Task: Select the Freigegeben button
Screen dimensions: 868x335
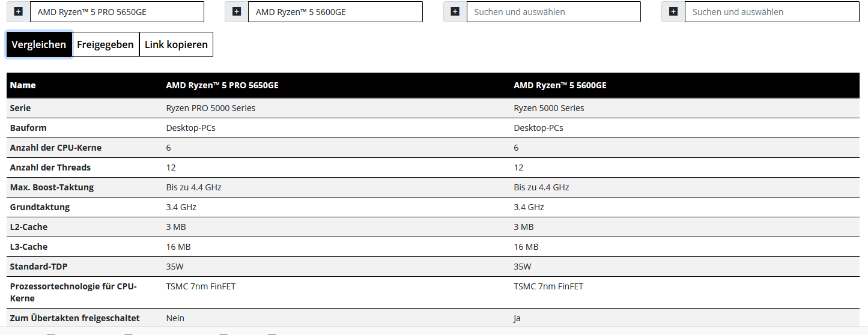Action: pos(105,44)
